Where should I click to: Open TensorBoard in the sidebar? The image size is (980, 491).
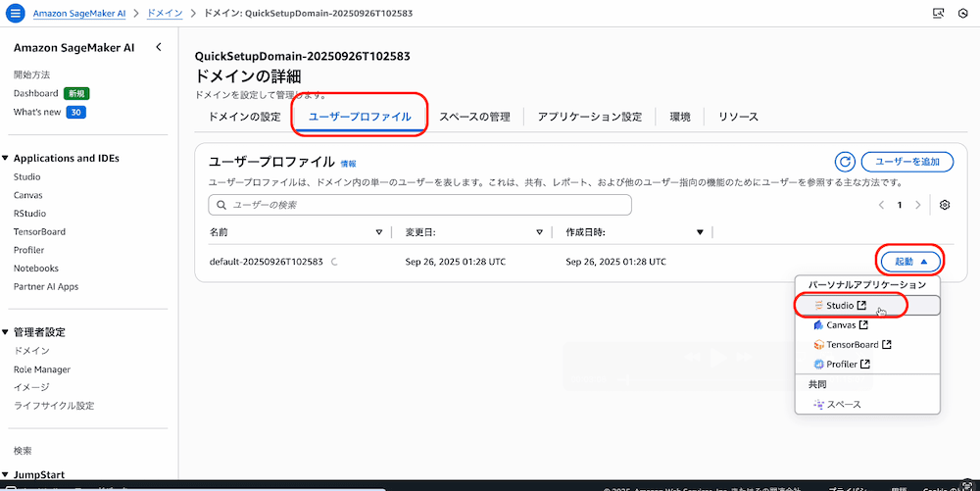[x=39, y=231]
